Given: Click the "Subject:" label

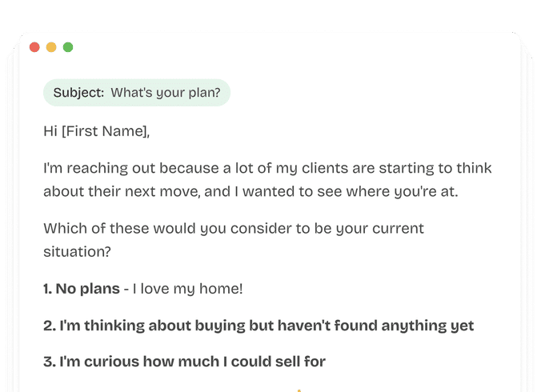Looking at the screenshot, I should pyautogui.click(x=78, y=93).
